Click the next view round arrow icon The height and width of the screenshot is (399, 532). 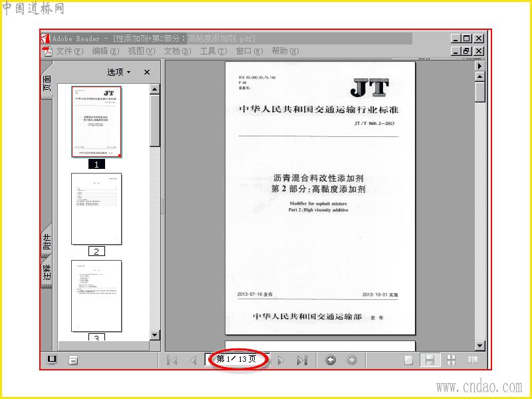pos(352,360)
